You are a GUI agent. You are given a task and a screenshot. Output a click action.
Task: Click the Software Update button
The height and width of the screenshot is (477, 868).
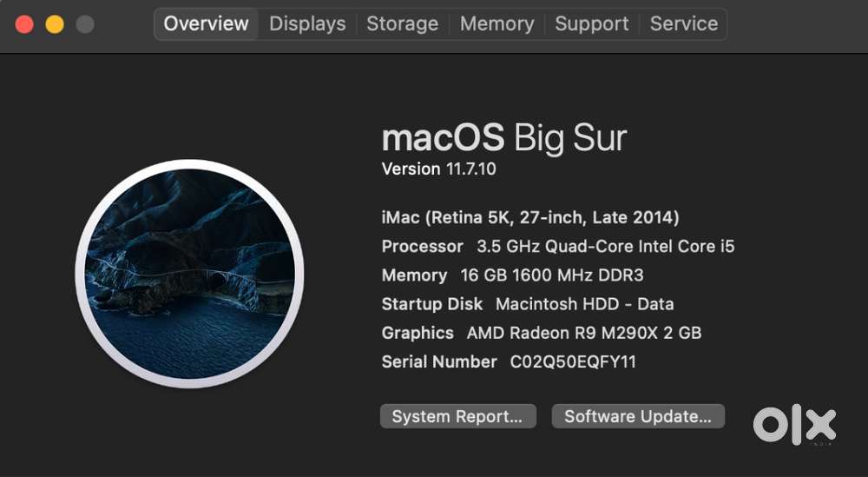point(638,417)
